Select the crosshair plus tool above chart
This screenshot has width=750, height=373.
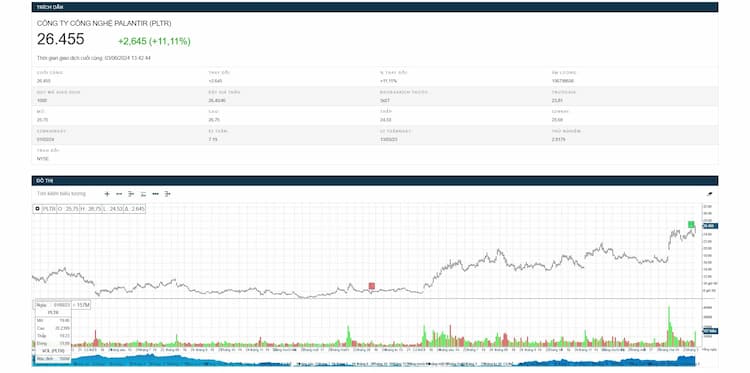click(107, 194)
